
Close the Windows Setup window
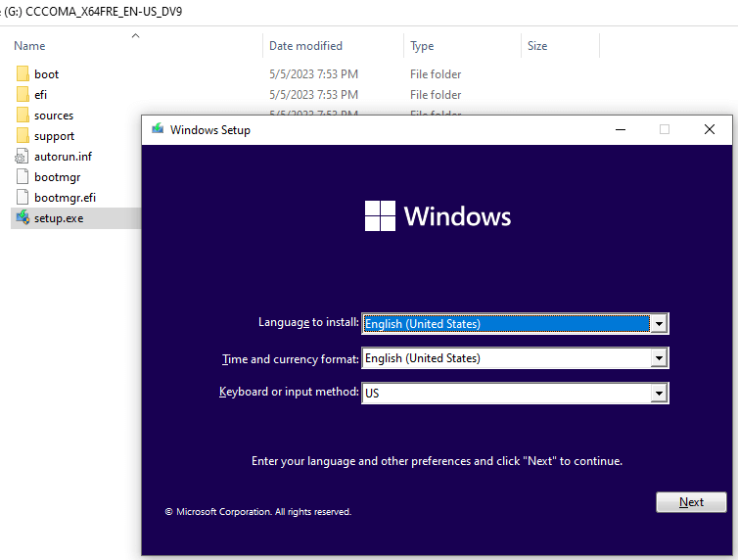coord(710,129)
